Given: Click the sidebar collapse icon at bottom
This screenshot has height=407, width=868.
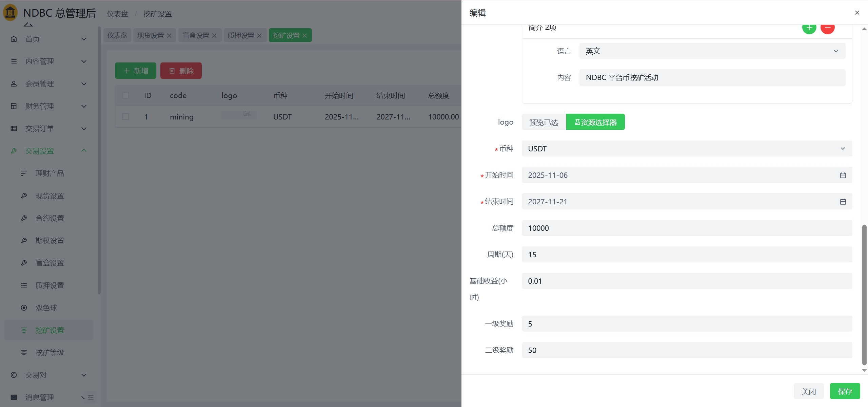Looking at the screenshot, I should point(91,397).
